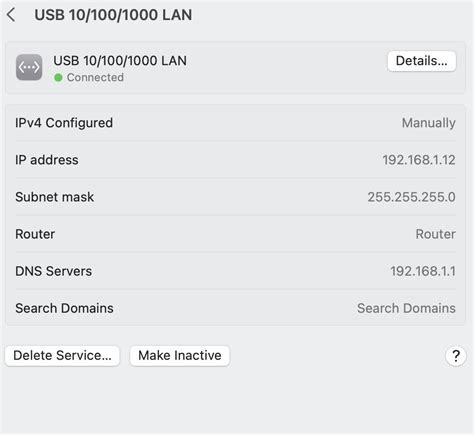The width and height of the screenshot is (474, 435).
Task: Click Delete Service... button
Action: click(62, 356)
